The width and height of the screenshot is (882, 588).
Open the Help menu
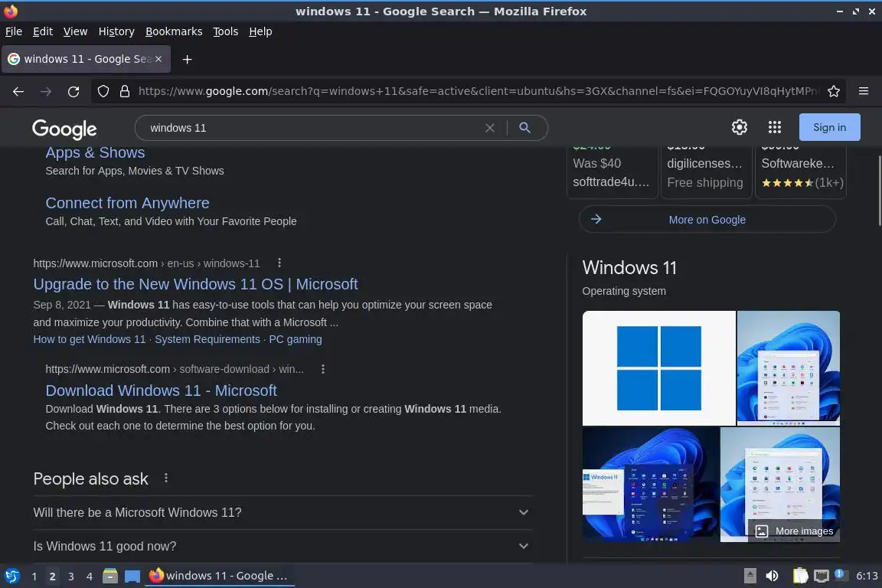coord(260,31)
